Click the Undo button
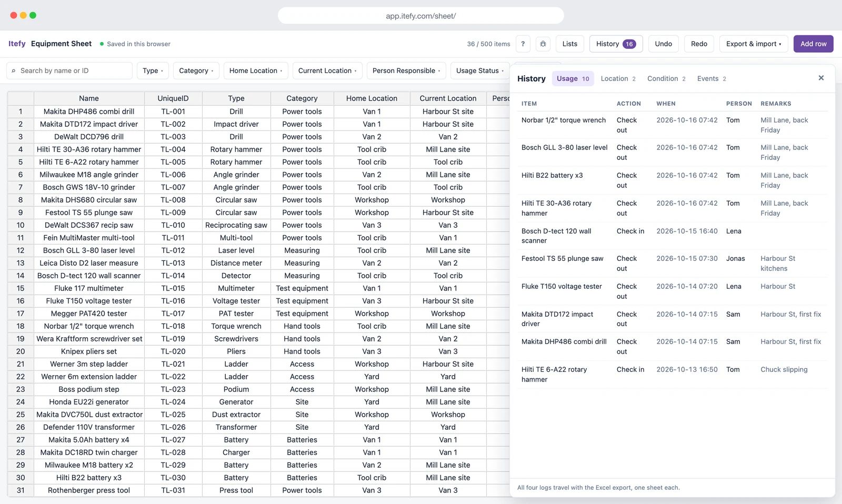842x504 pixels. (664, 44)
